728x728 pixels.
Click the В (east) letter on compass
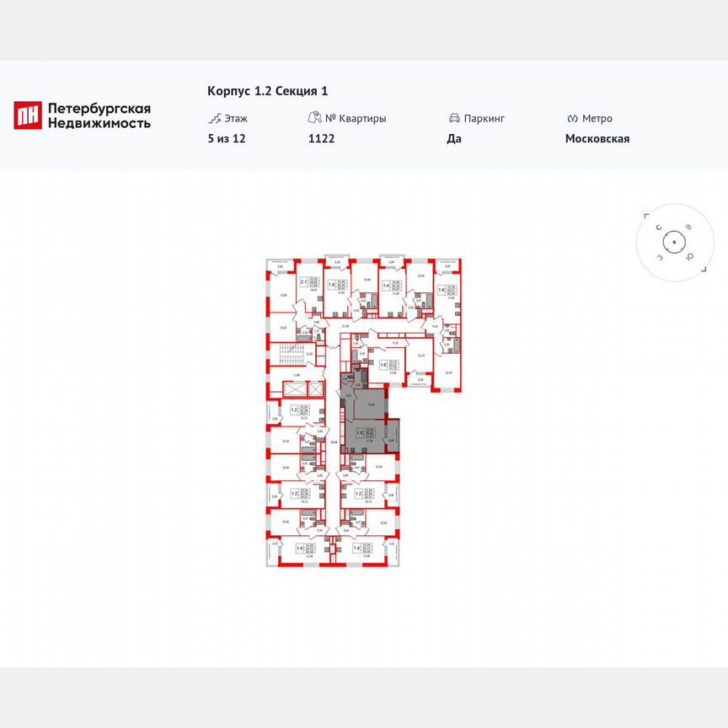689,227
